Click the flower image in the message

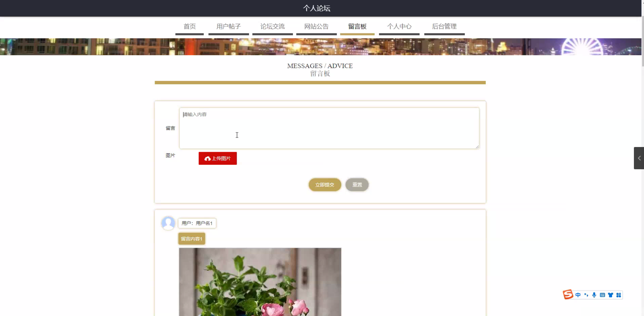pos(260,282)
